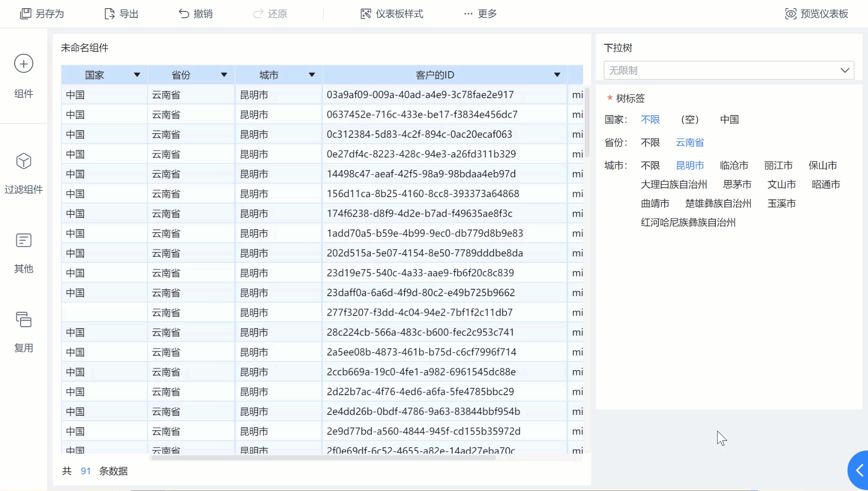Image resolution: width=868 pixels, height=491 pixels.
Task: Click the 另存为 save icon
Action: (x=26, y=14)
